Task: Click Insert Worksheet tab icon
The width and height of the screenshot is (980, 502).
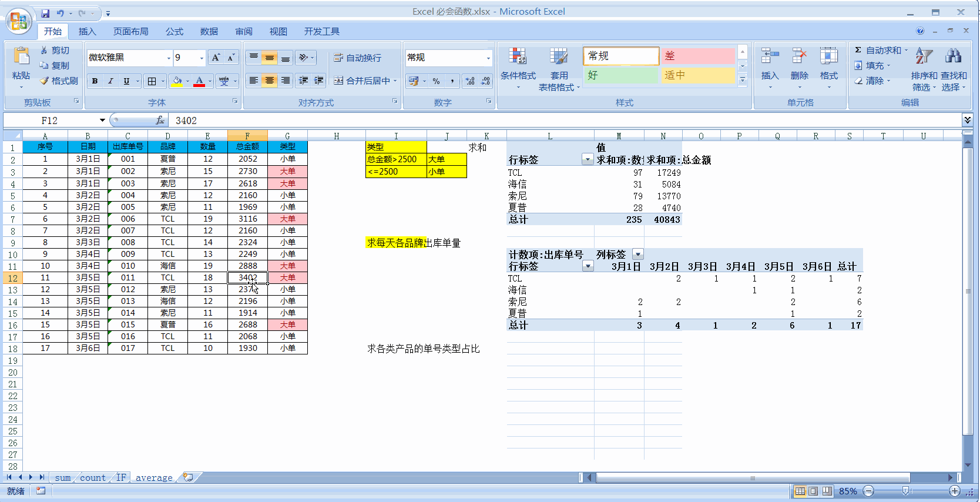Action: point(188,477)
